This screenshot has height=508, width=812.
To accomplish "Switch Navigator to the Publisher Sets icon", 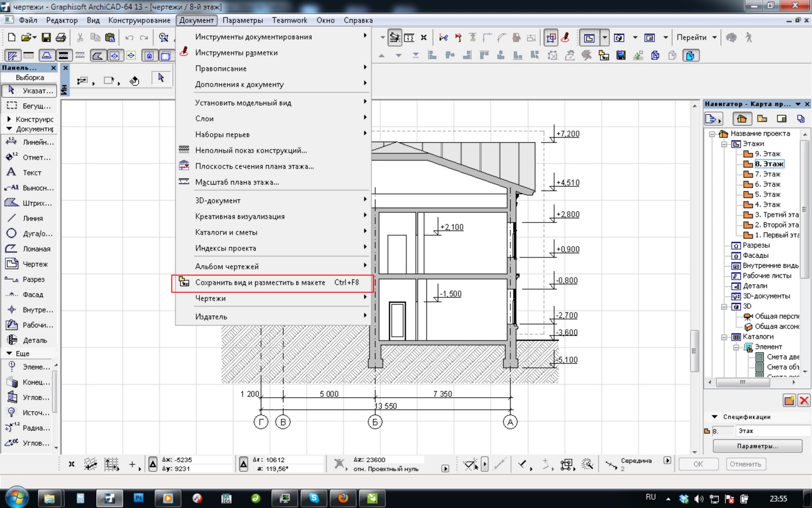I will (801, 118).
